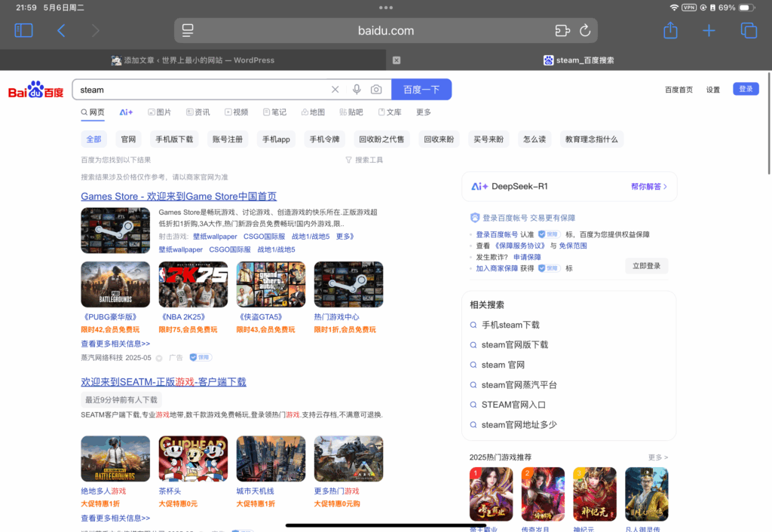Open 搜索工具 filter options

[364, 160]
